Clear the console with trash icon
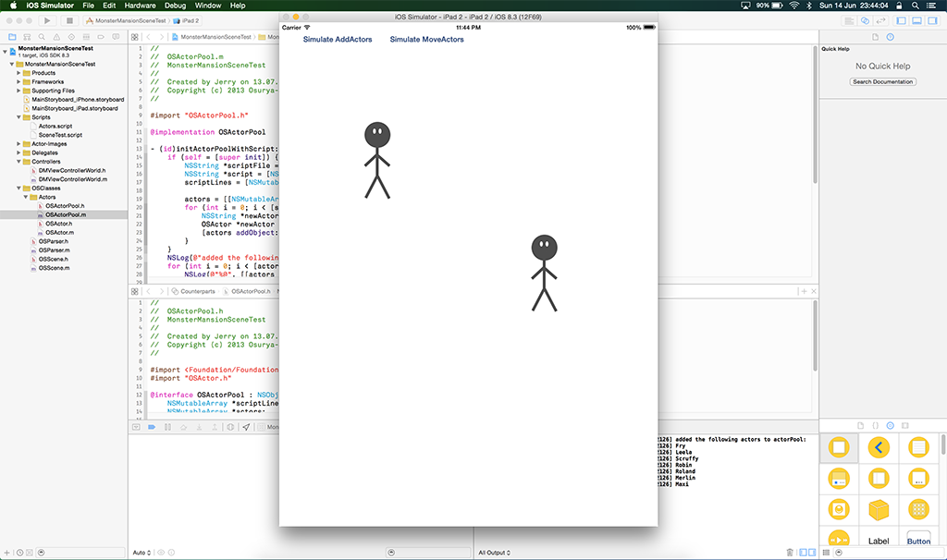This screenshot has height=560, width=947. pyautogui.click(x=790, y=553)
